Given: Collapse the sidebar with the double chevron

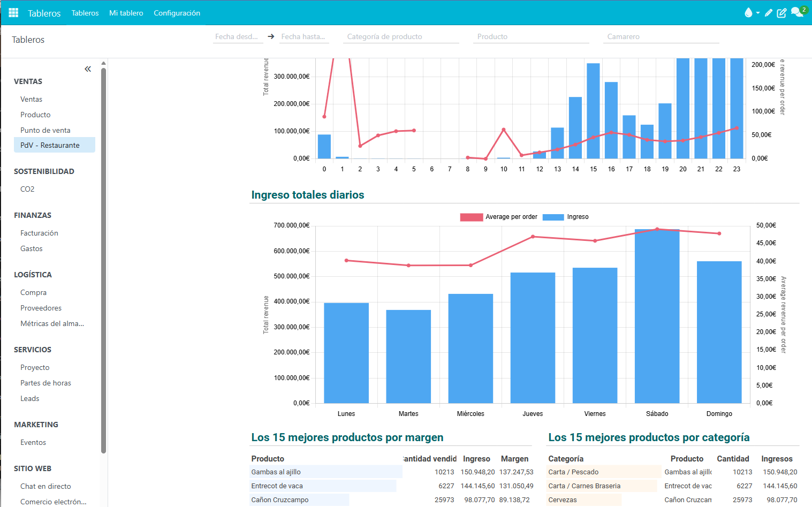Looking at the screenshot, I should point(88,69).
